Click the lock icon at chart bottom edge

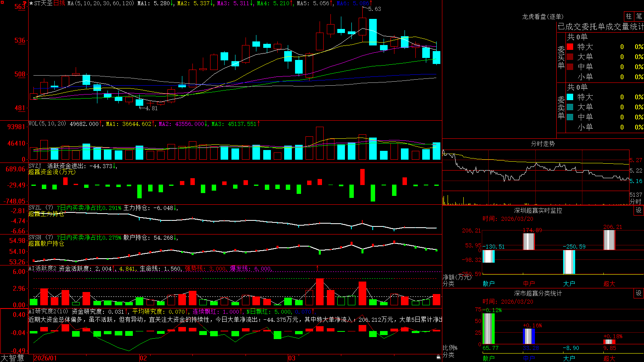pos(438,357)
